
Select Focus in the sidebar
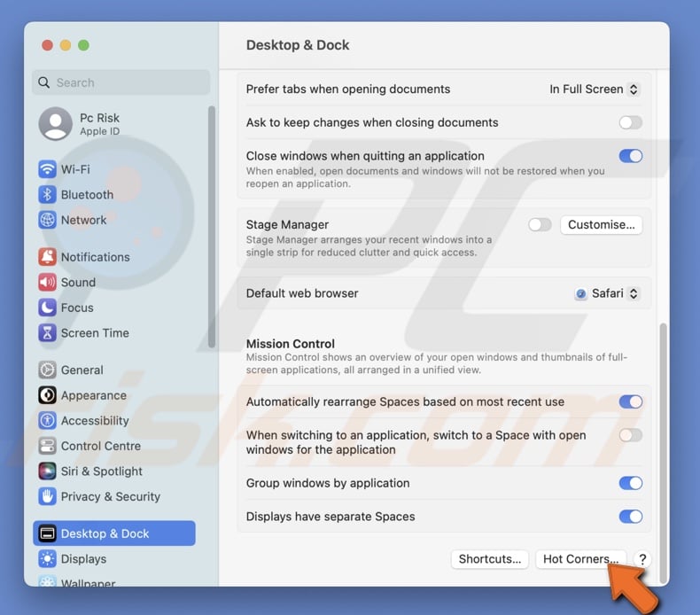pos(113,307)
